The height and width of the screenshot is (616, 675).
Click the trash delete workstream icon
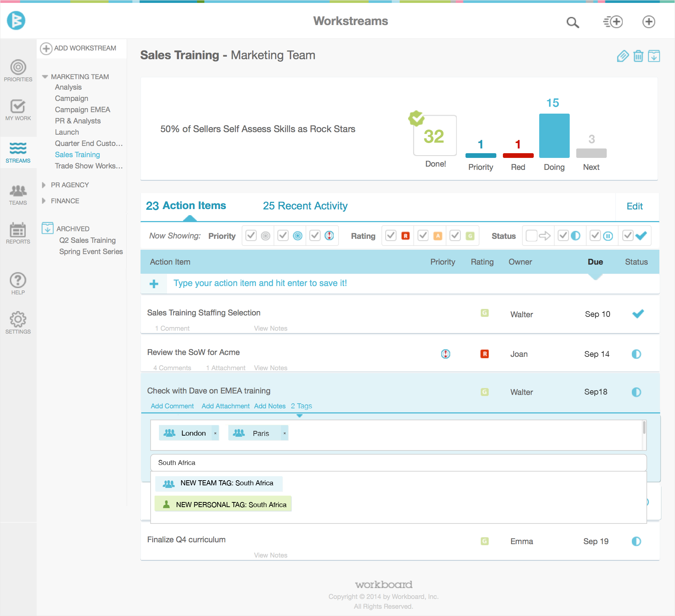[x=638, y=56]
